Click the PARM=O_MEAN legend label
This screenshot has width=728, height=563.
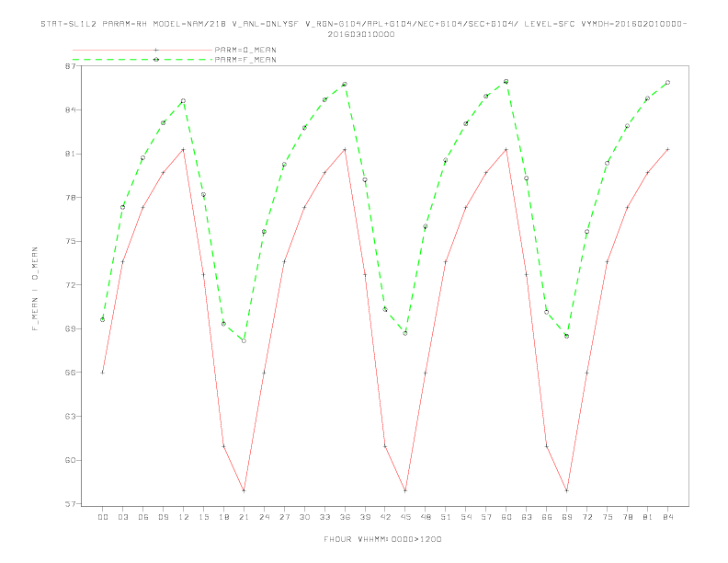[x=245, y=50]
